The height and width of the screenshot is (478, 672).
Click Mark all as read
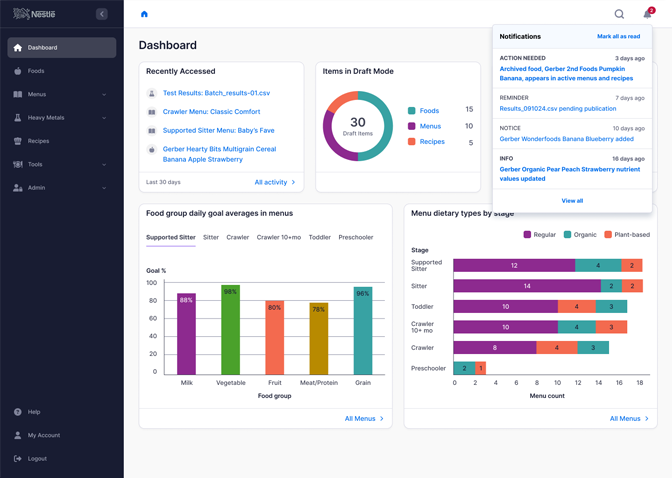(x=618, y=36)
